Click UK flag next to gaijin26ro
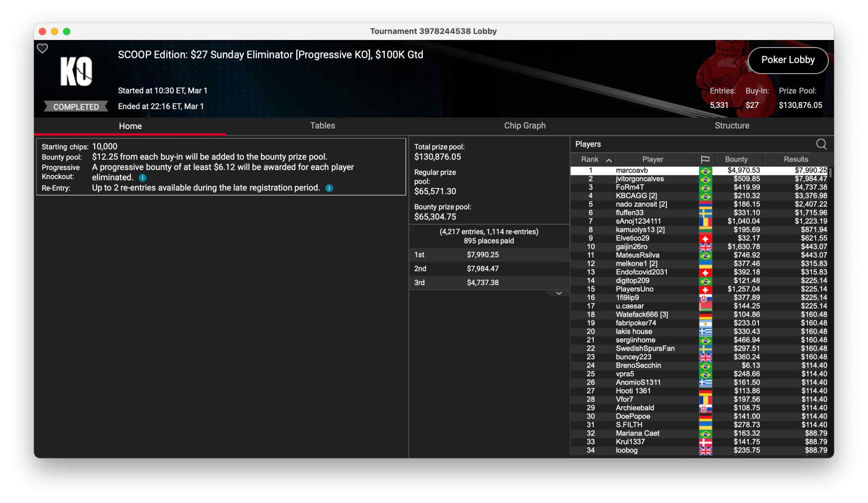Viewport: 868px width, 503px height. tap(705, 247)
